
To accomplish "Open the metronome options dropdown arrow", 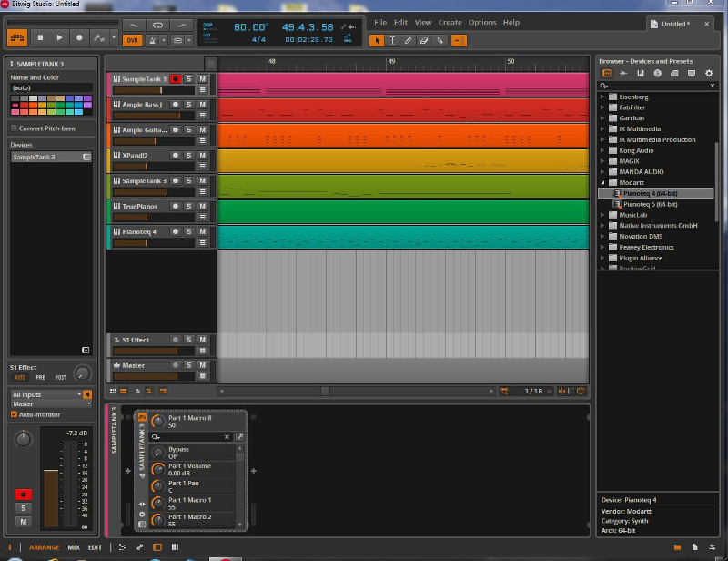I will [164, 40].
